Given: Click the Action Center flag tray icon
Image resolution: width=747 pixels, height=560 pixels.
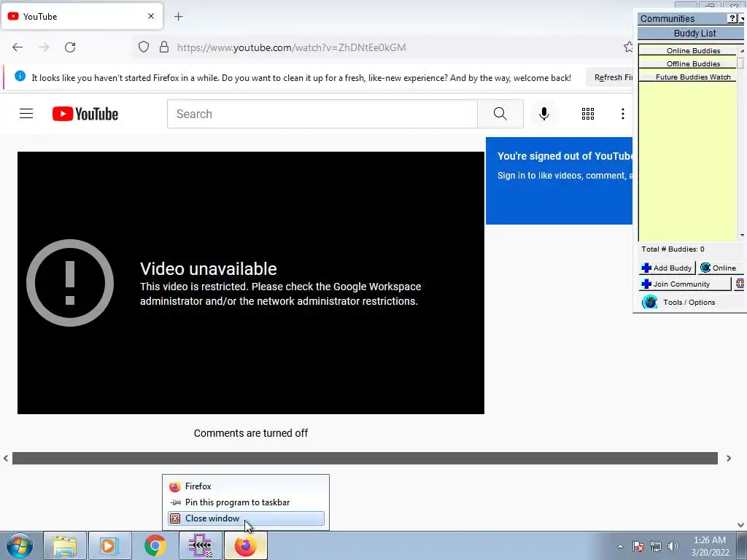Looking at the screenshot, I should (638, 546).
